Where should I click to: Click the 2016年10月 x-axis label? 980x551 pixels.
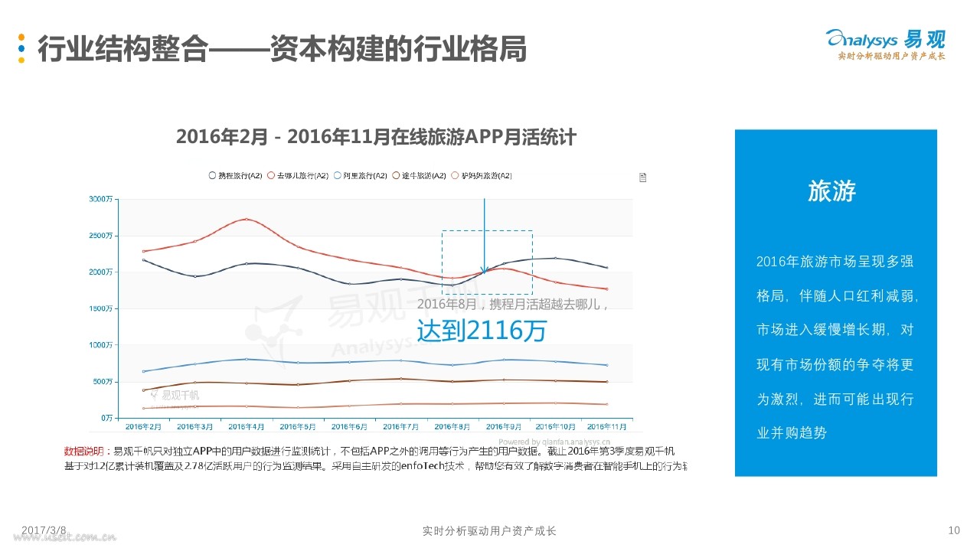(555, 425)
